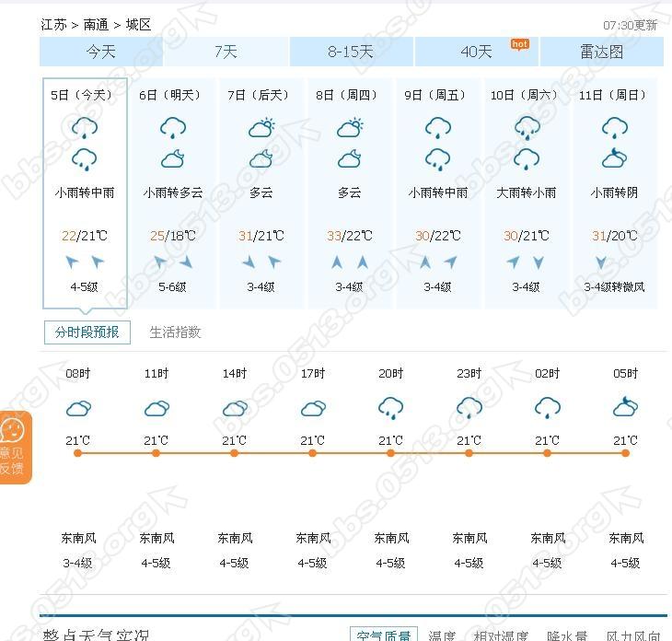This screenshot has height=641, width=672.
Task: Click the 14时 hourly cloud icon
Action: (x=236, y=408)
